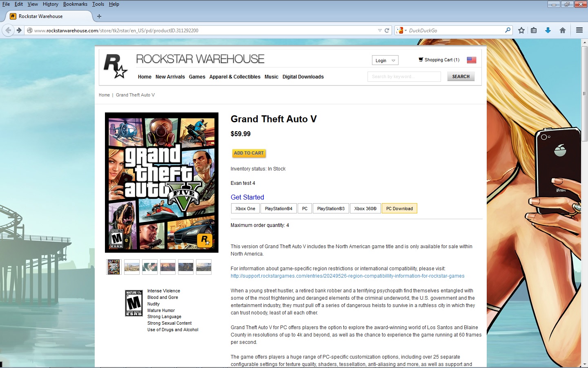The image size is (588, 368).
Task: Select the second screenshot thumbnail
Action: point(132,267)
